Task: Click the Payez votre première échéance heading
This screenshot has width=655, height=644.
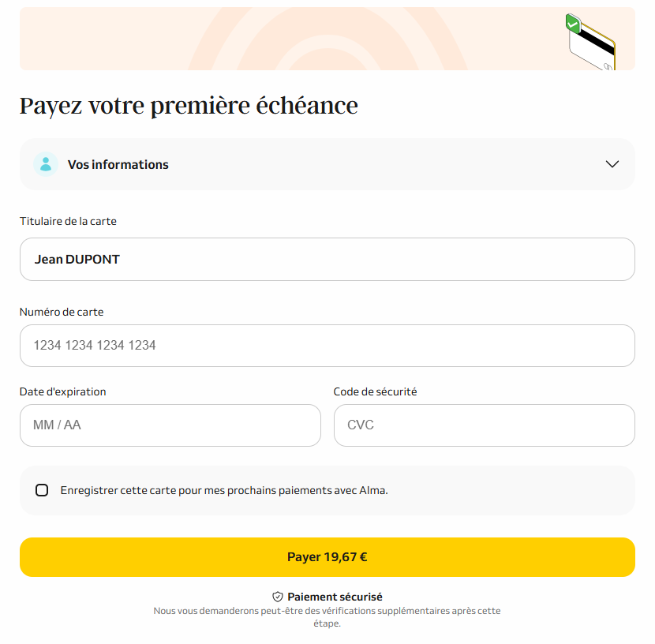Action: 189,105
